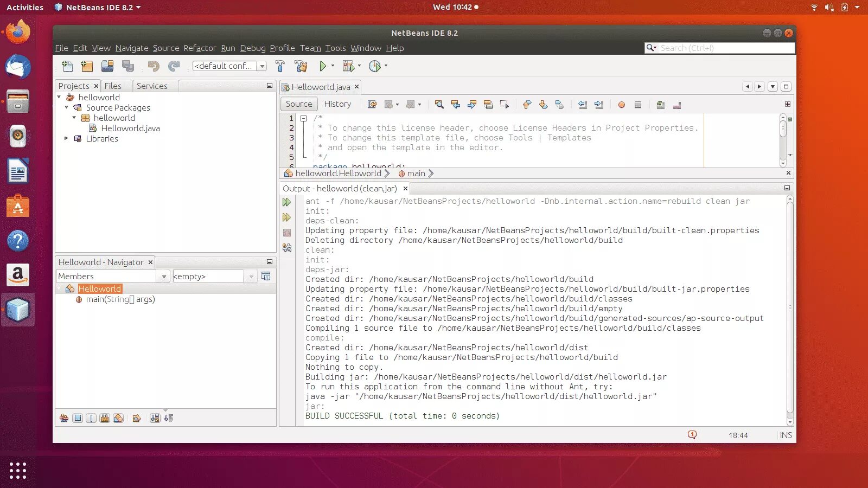This screenshot has width=868, height=488.
Task: Click the Toggle Bookmark icon in editor
Action: click(x=560, y=105)
